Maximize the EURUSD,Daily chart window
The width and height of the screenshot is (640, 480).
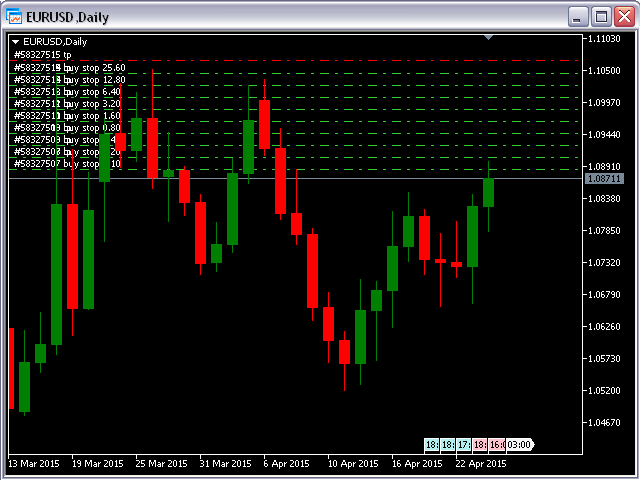[x=601, y=16]
